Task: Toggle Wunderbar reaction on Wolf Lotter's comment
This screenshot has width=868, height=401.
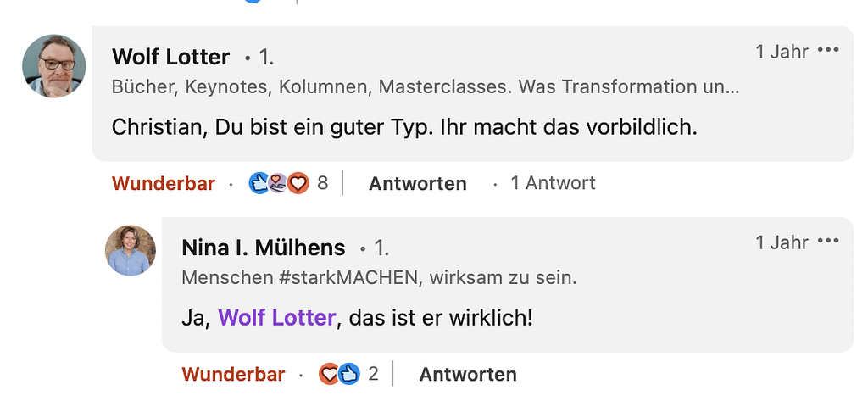Action: click(x=163, y=183)
